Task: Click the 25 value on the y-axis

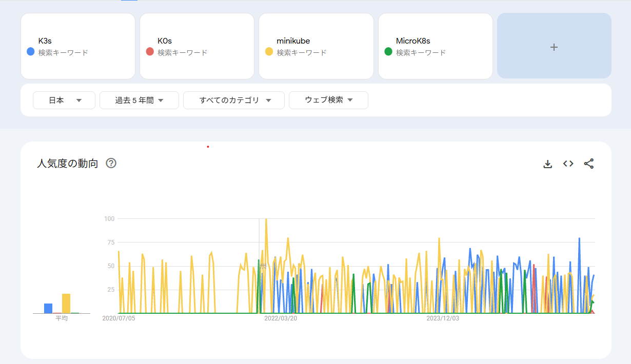Action: pyautogui.click(x=110, y=290)
